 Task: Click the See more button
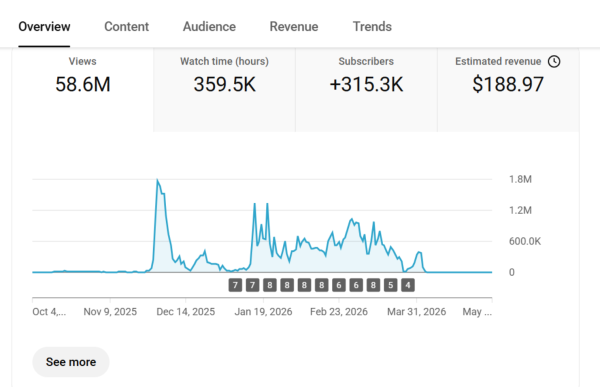[x=71, y=362]
